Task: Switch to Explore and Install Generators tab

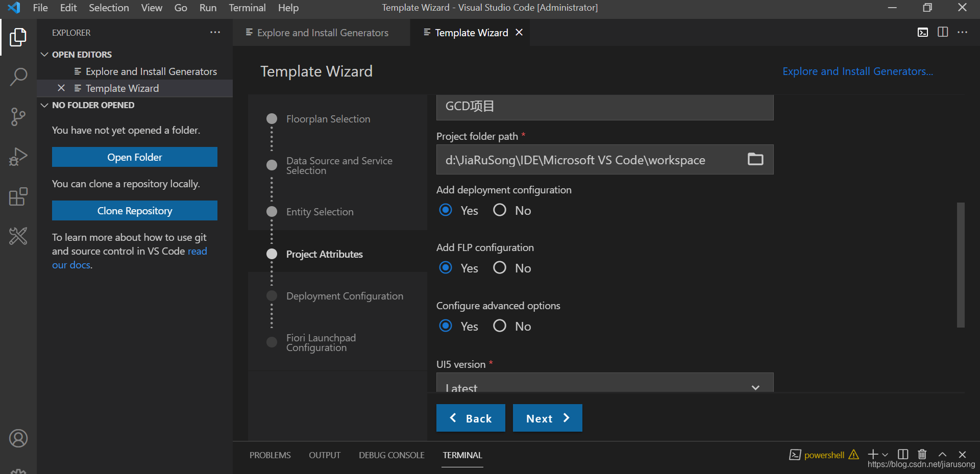Action: [x=322, y=33]
